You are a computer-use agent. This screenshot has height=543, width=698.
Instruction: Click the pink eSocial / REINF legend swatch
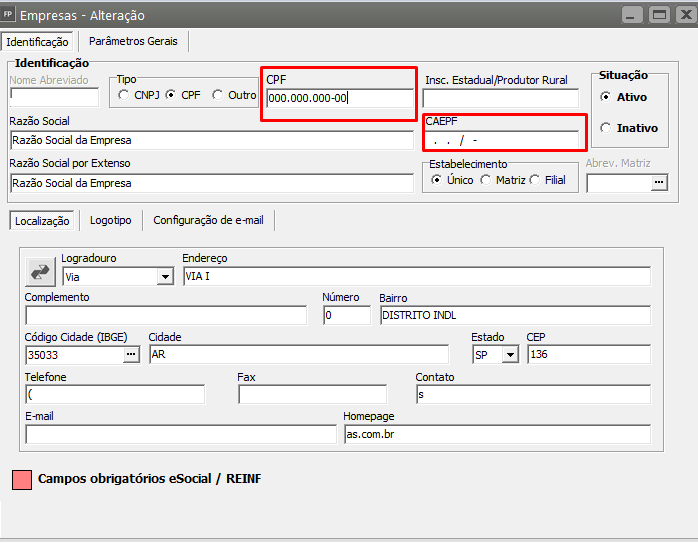coord(22,479)
